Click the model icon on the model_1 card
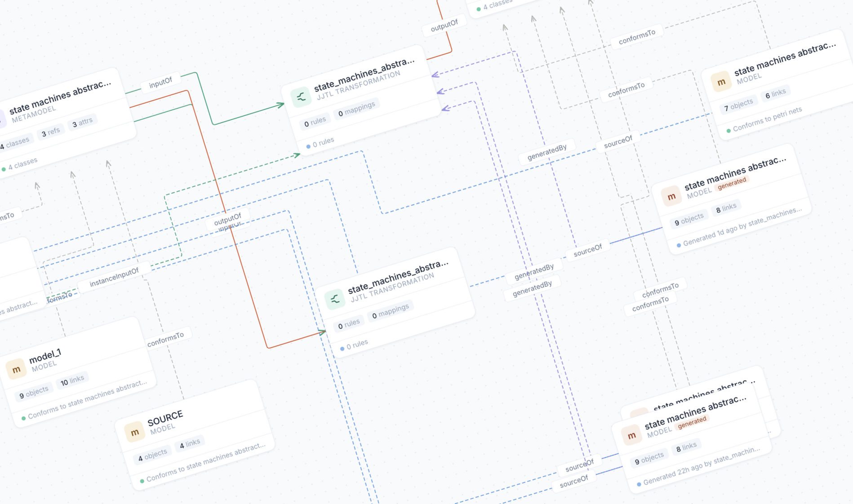Image resolution: width=853 pixels, height=504 pixels. 17,369
